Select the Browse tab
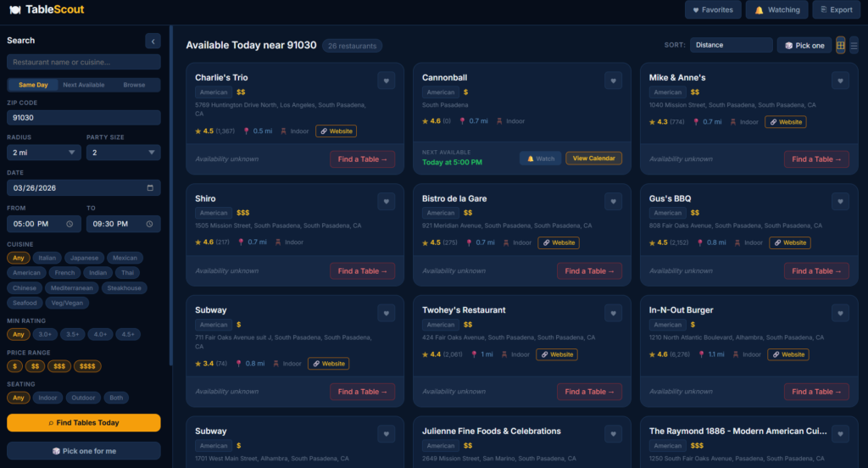The image size is (868, 468). 134,85
